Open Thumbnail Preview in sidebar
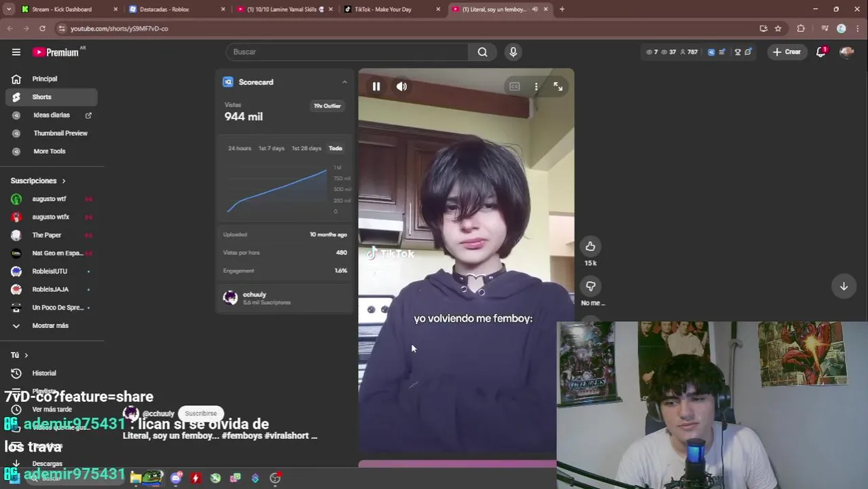Screen dimensions: 868x489 tap(52, 133)
